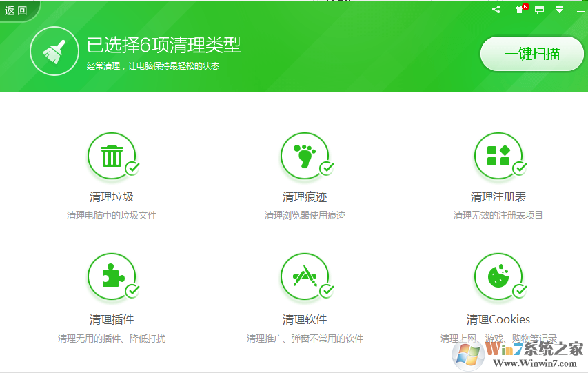The height and width of the screenshot is (373, 588).
Task: Expand the main menu dropdown arrow
Action: [x=559, y=10]
